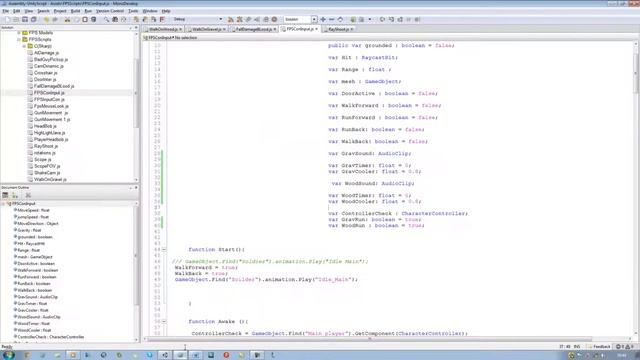Click the FPSConInput.js file icon in solution tree

[30, 93]
